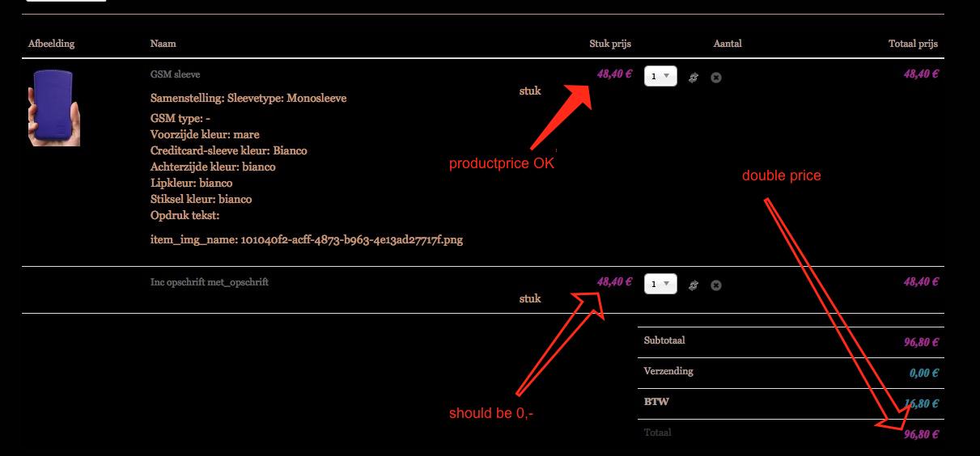
Task: Click the Subtotaal amount 96,80 €
Action: click(x=921, y=342)
